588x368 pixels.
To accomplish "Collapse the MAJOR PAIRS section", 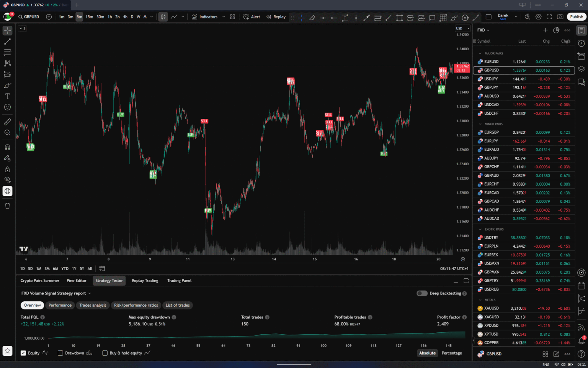I will 480,53.
